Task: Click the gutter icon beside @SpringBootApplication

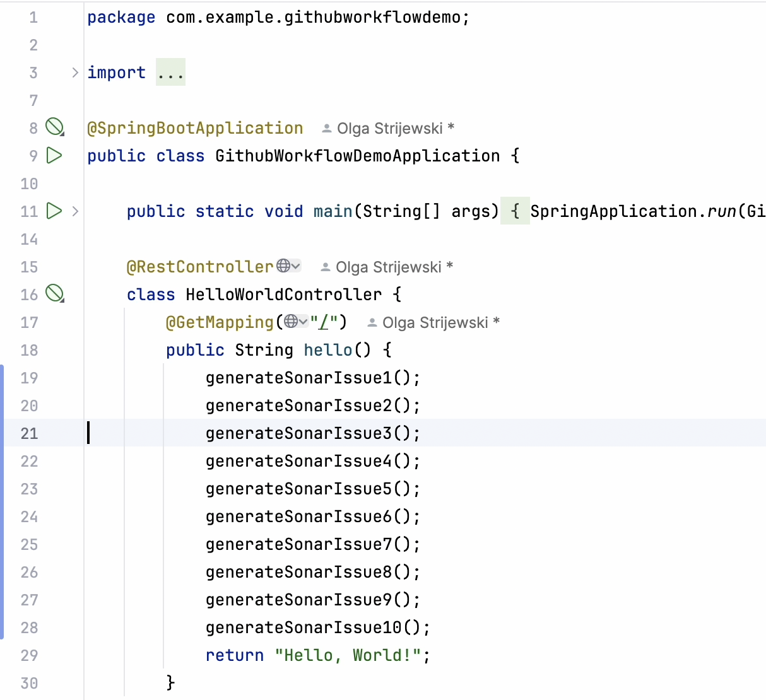Action: [x=55, y=127]
